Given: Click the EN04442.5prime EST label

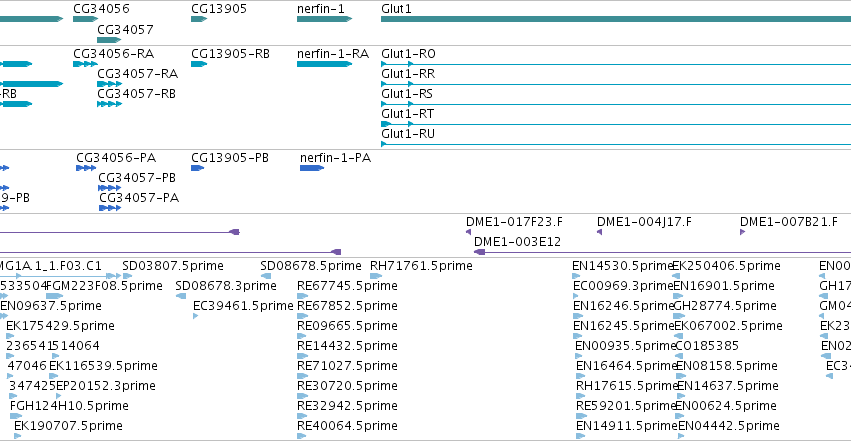Looking at the screenshot, I should 729,426.
